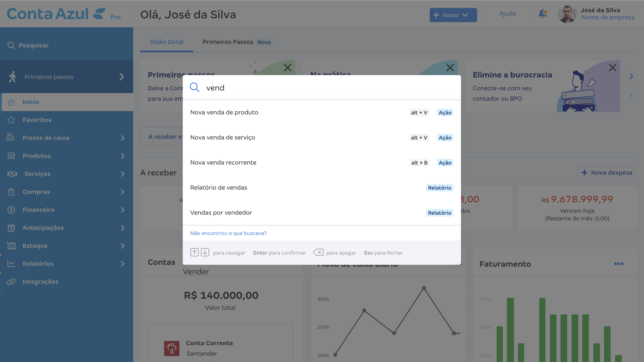Select the Visão Geral tab
Image resolution: width=644 pixels, height=362 pixels.
coord(167,42)
